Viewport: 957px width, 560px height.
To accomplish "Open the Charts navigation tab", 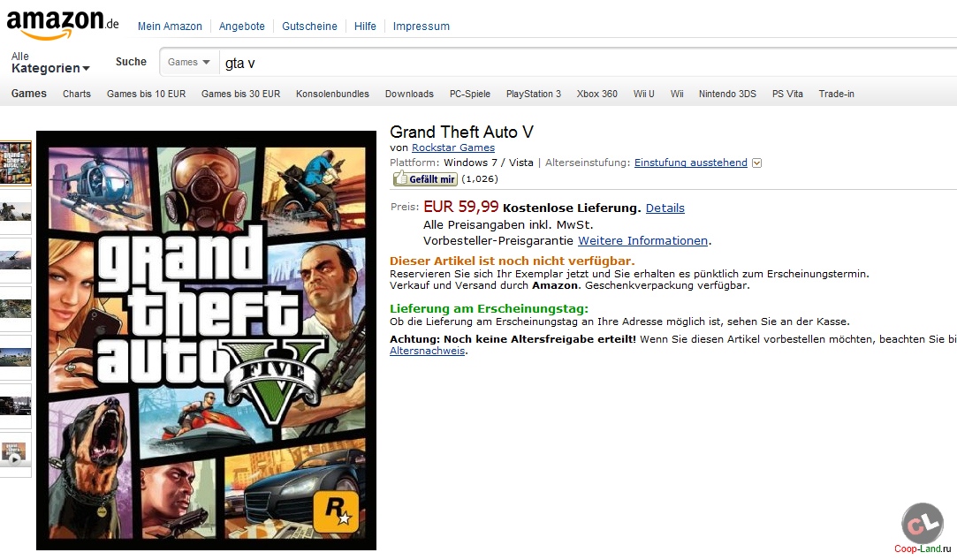I will [77, 94].
